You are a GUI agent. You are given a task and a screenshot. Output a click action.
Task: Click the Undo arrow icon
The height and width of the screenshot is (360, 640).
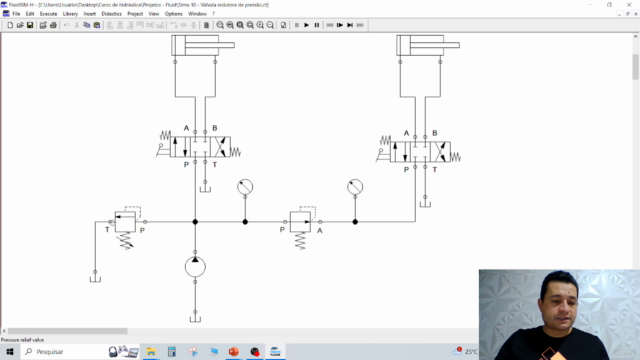(67, 25)
